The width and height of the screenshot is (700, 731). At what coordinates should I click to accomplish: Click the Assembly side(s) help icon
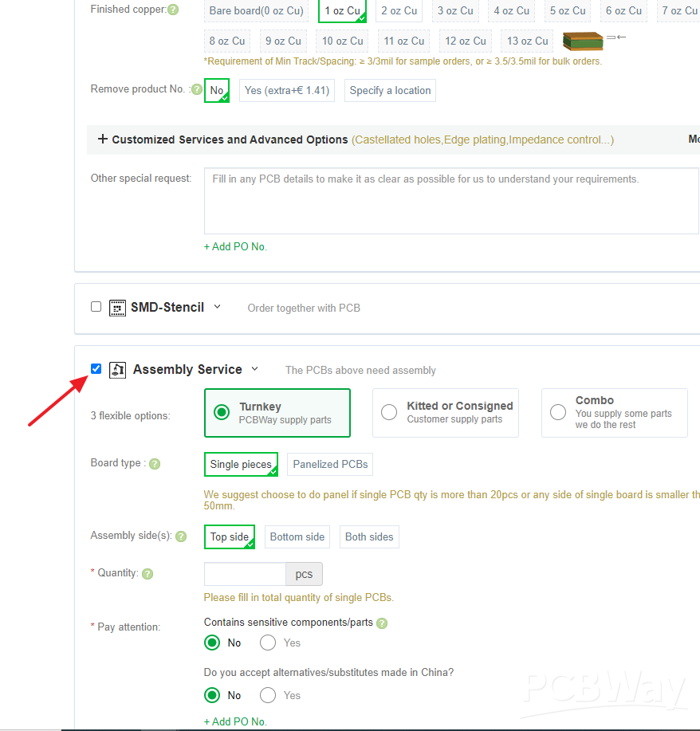[x=181, y=536]
